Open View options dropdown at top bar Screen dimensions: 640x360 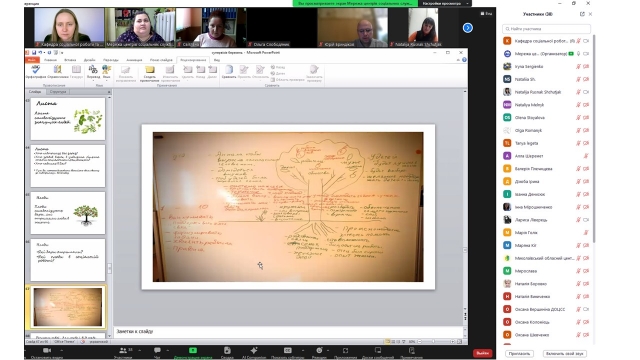(x=444, y=3)
